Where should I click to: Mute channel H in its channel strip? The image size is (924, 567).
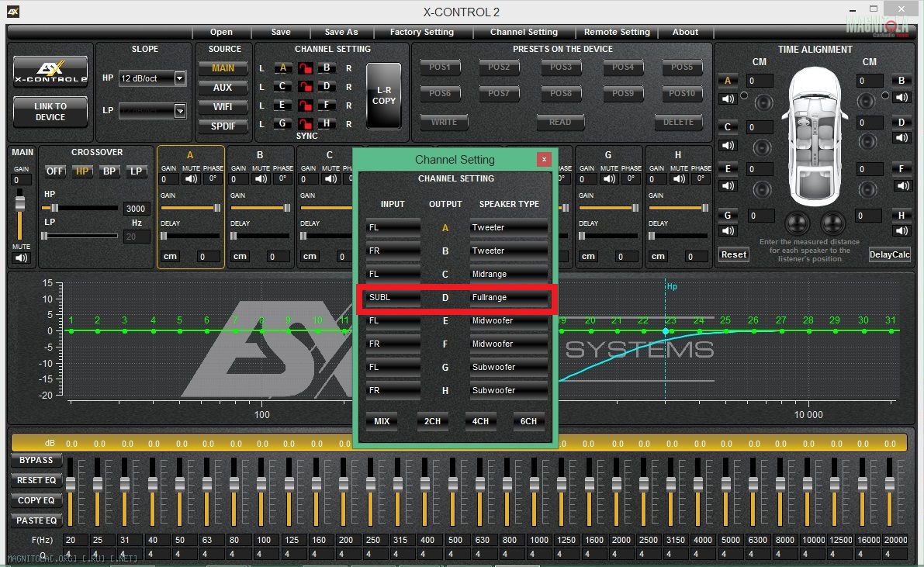click(x=680, y=178)
